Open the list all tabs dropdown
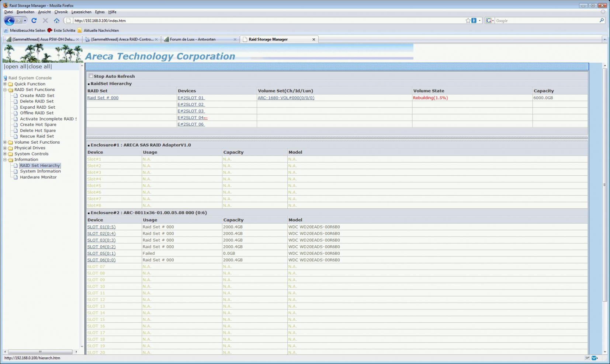The height and width of the screenshot is (364, 610). (x=604, y=39)
